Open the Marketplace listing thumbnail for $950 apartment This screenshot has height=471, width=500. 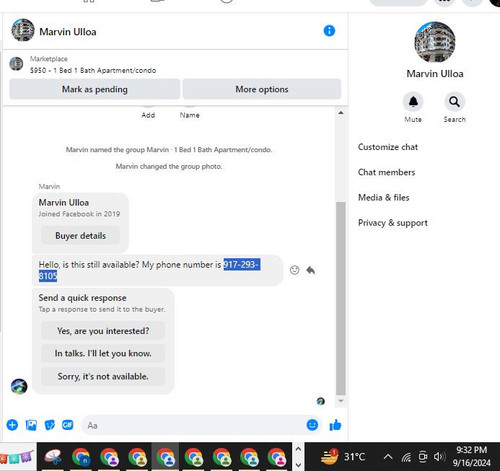pyautogui.click(x=16, y=64)
